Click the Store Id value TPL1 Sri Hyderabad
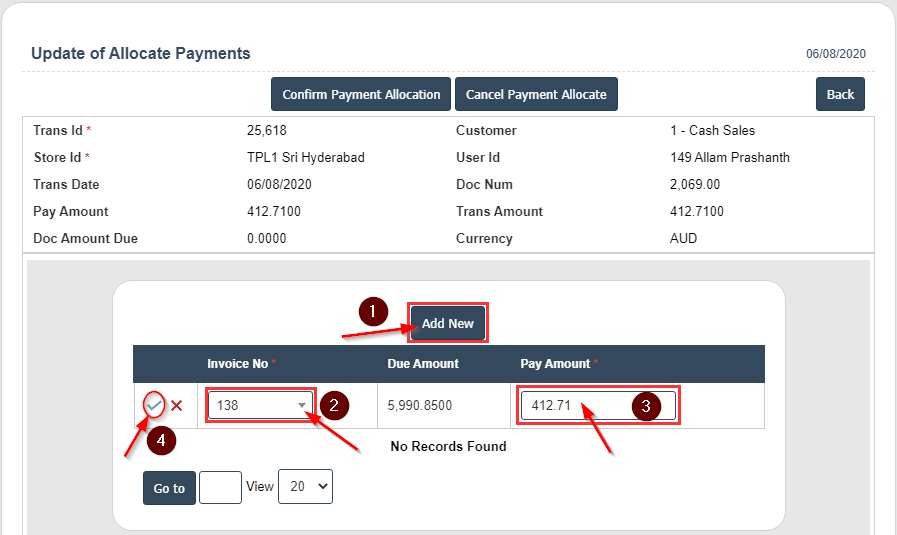This screenshot has width=897, height=535. (305, 157)
